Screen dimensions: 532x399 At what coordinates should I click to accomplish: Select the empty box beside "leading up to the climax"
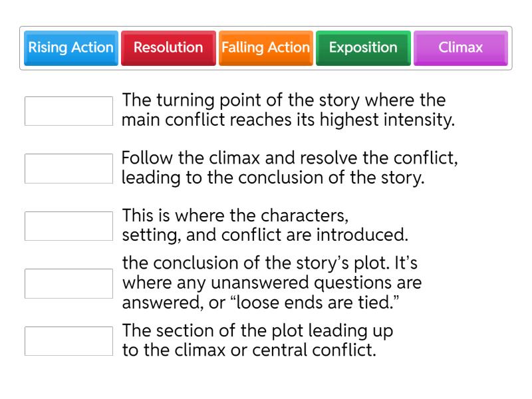(68, 341)
